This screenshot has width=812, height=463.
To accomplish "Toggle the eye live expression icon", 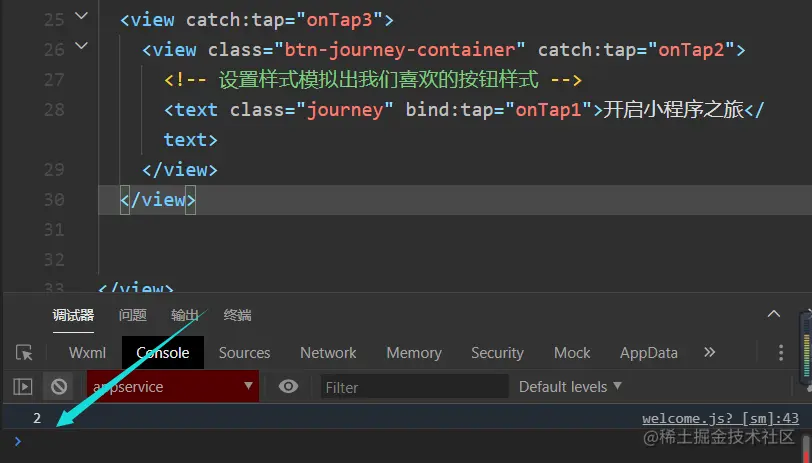I will point(288,386).
